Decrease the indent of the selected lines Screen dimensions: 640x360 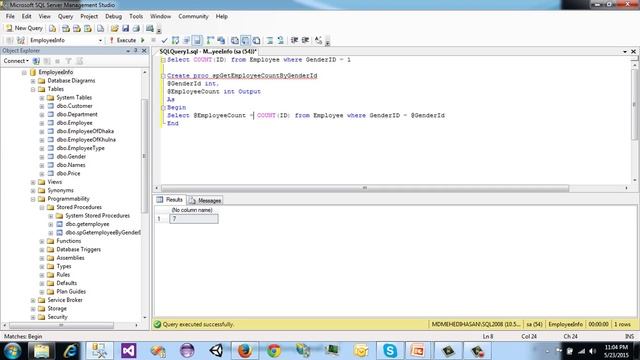294,40
